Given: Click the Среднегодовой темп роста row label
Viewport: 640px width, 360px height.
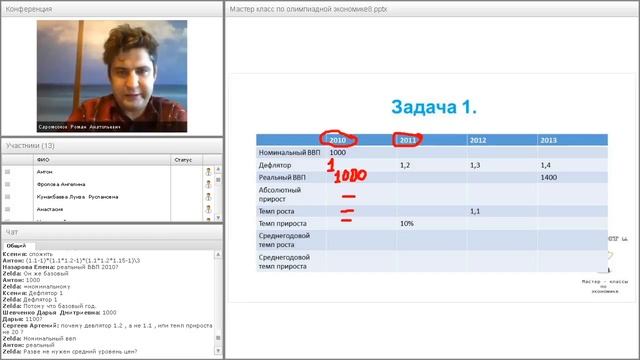Looking at the screenshot, I should click(284, 240).
